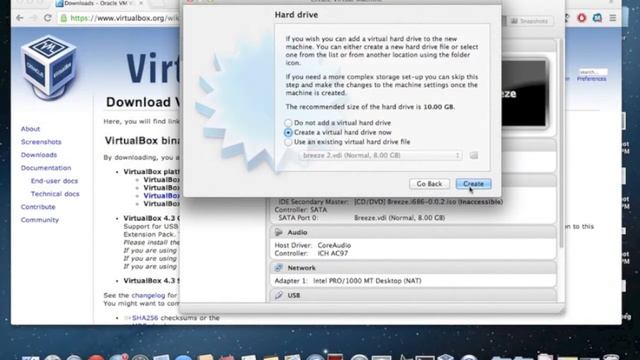This screenshot has width=640, height=360.
Task: Click the green lock icon in address bar
Action: pos(64,18)
